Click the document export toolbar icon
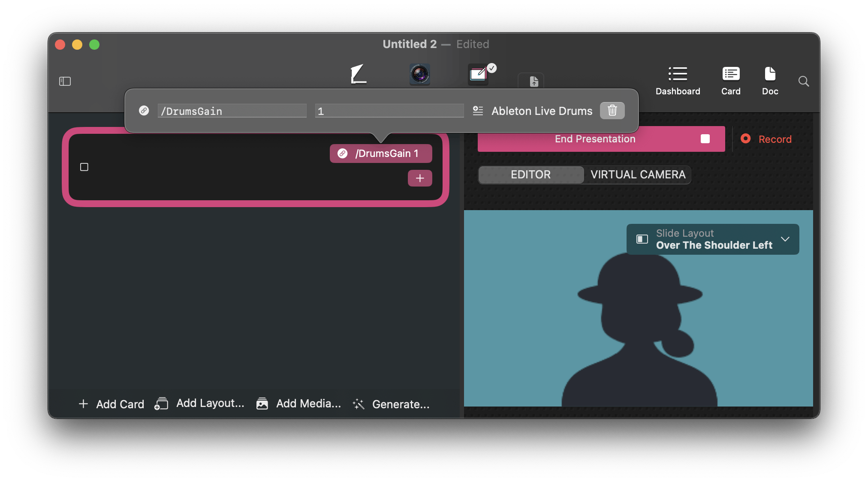The width and height of the screenshot is (868, 482). click(x=533, y=81)
